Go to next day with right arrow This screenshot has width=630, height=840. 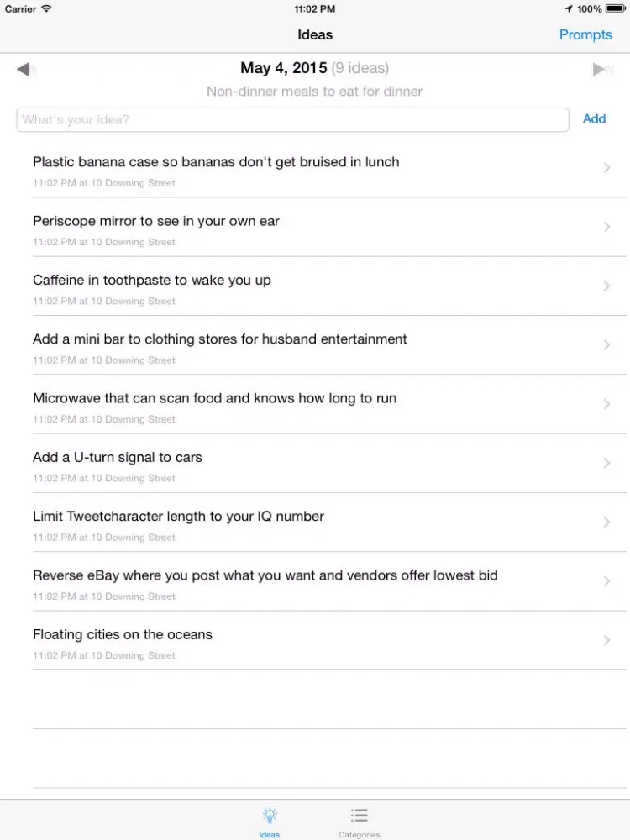tap(599, 69)
